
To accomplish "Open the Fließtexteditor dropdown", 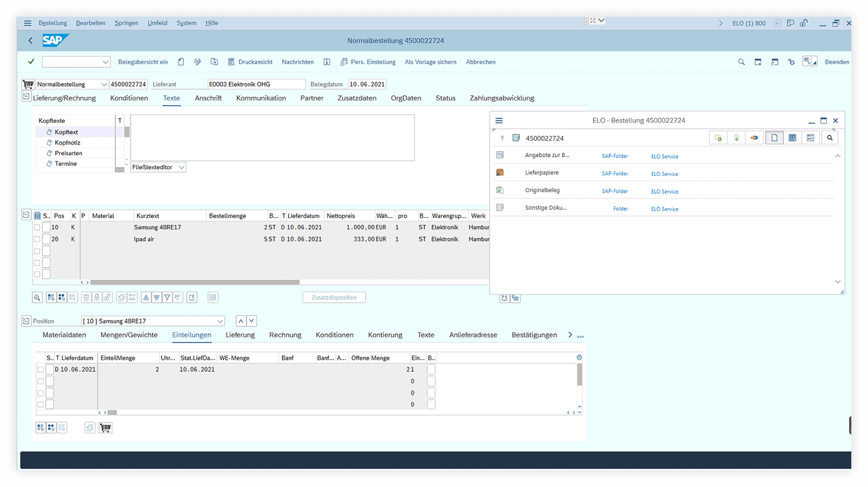I will tap(181, 168).
